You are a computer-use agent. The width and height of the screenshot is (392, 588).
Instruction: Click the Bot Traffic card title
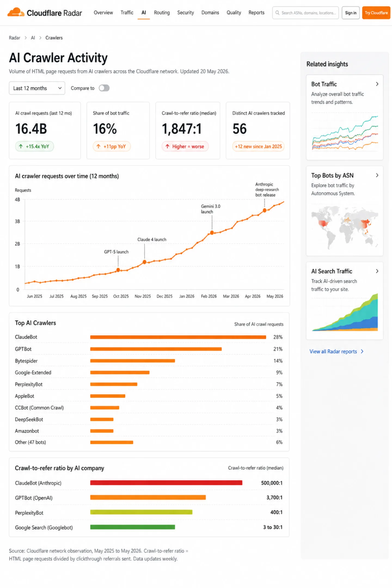(324, 84)
